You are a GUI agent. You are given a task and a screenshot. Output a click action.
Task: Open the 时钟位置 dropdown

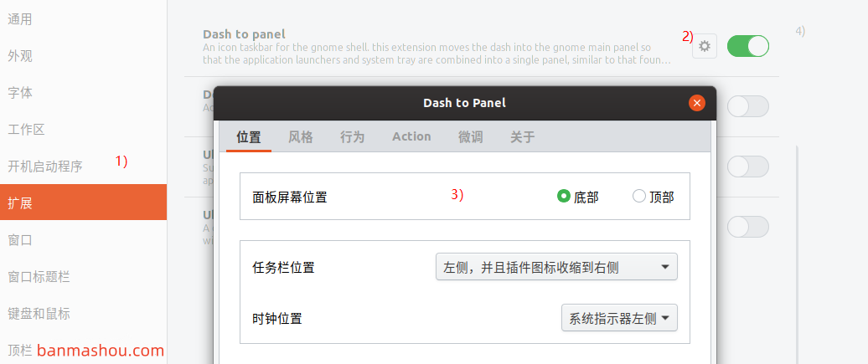point(619,318)
